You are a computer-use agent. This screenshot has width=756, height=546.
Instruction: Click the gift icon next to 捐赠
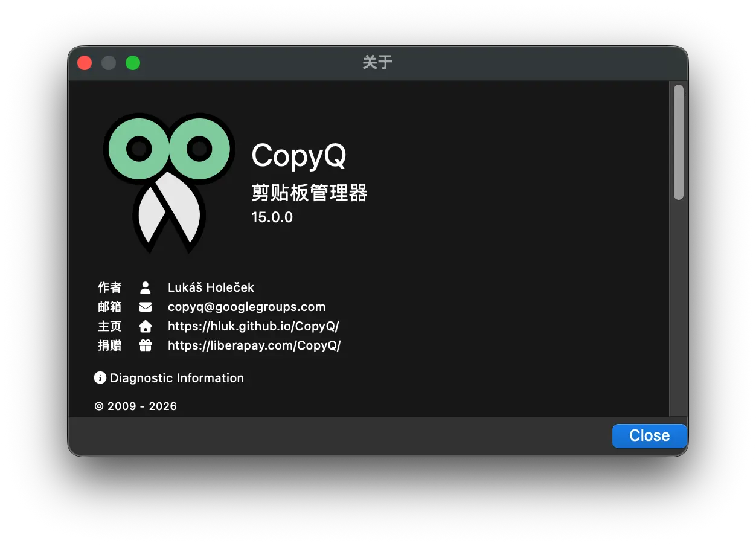(145, 345)
